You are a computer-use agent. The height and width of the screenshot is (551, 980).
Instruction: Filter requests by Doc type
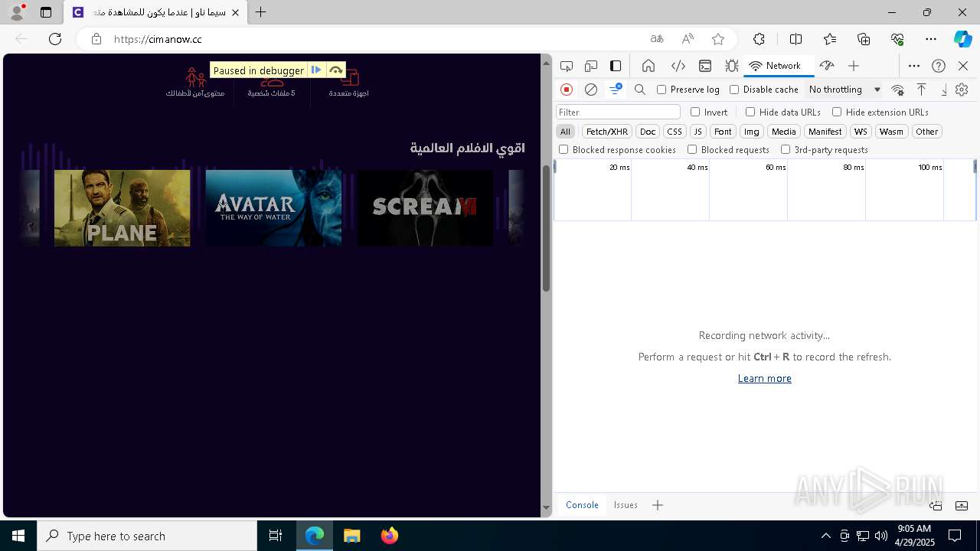(648, 132)
